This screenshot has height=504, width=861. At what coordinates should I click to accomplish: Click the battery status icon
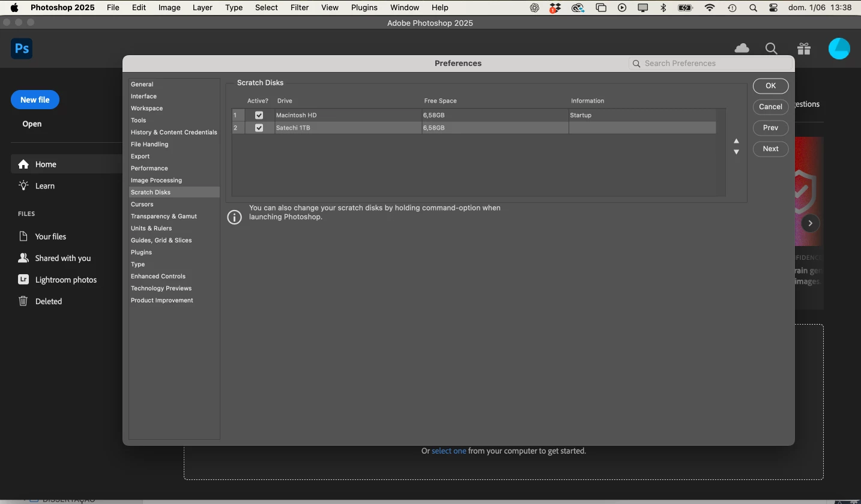tap(685, 8)
